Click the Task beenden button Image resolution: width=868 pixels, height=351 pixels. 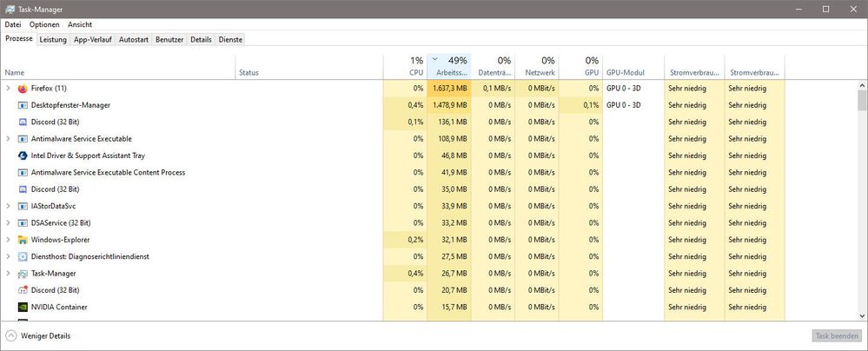tap(837, 336)
